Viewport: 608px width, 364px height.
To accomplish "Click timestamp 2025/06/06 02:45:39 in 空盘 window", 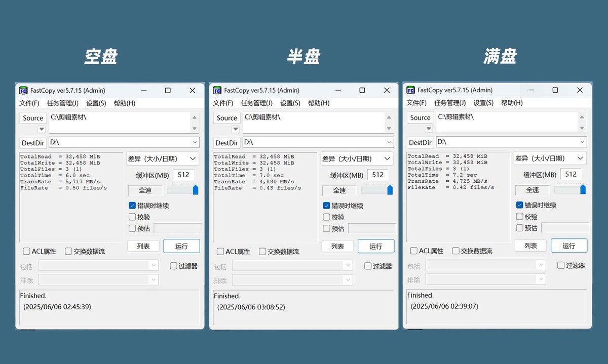I will (x=57, y=307).
